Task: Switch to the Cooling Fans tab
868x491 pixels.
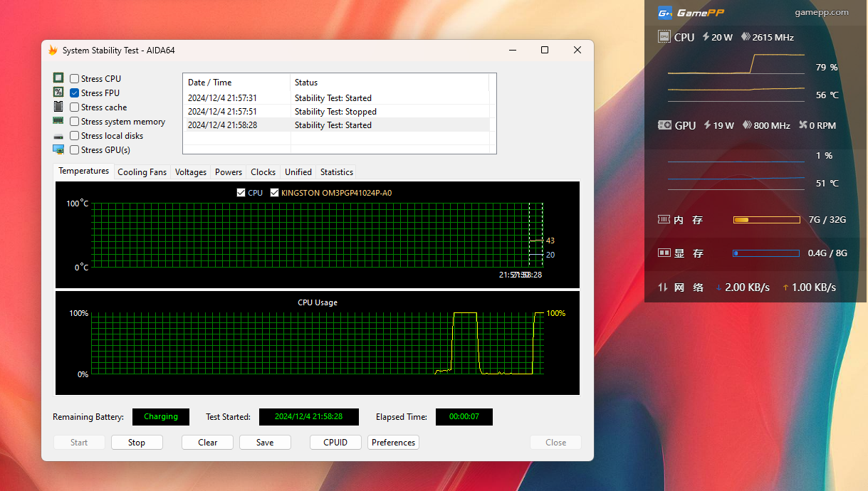Action: (142, 172)
